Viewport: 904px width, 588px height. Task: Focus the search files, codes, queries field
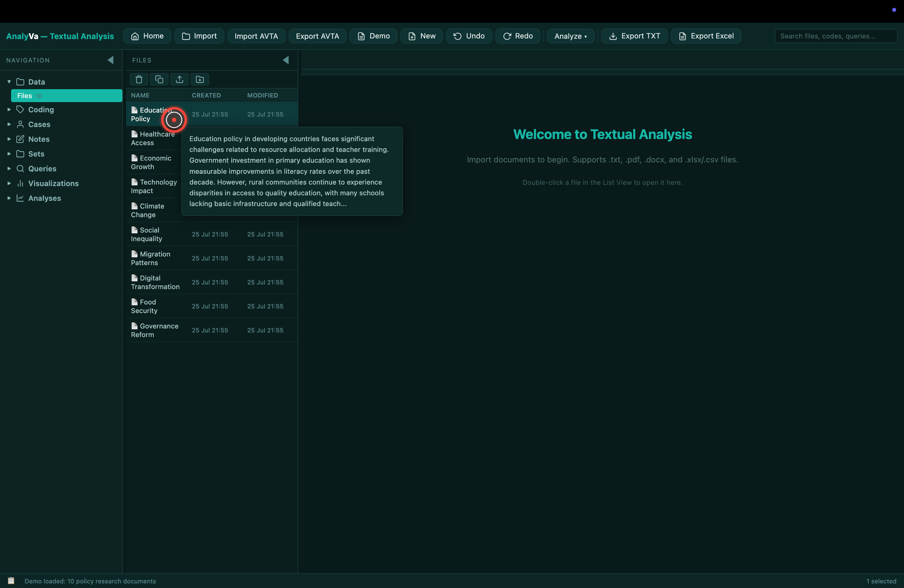coord(836,36)
